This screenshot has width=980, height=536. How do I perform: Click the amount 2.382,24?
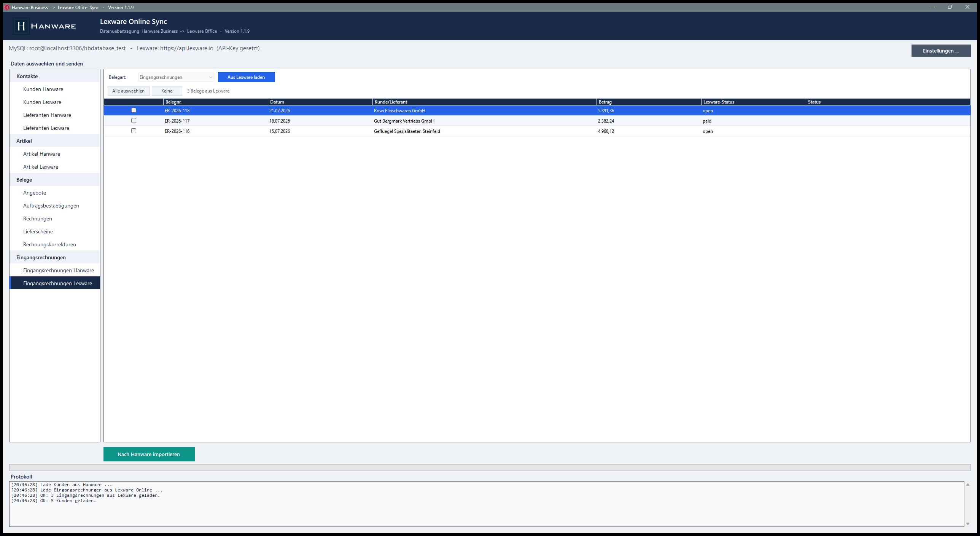point(606,121)
